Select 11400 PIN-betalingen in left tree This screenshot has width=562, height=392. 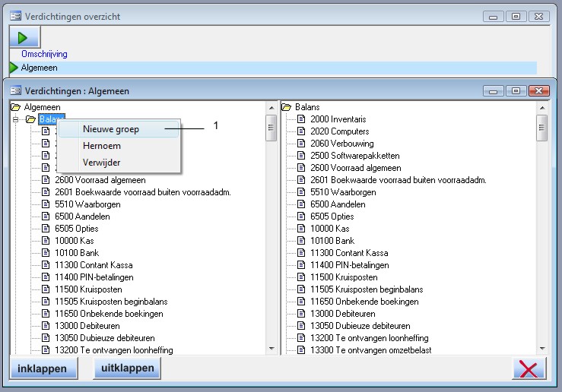click(x=94, y=277)
